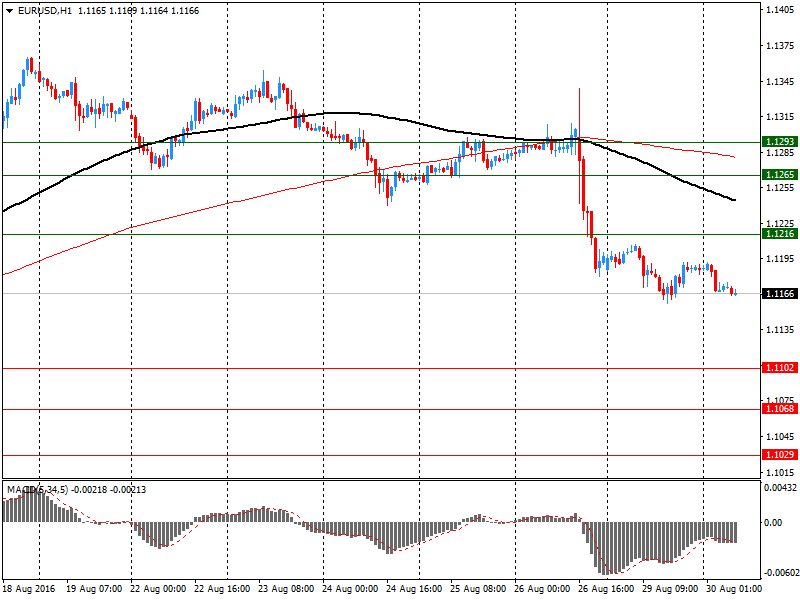Select the 1.1029 red level label
The height and width of the screenshot is (600, 800).
click(780, 455)
